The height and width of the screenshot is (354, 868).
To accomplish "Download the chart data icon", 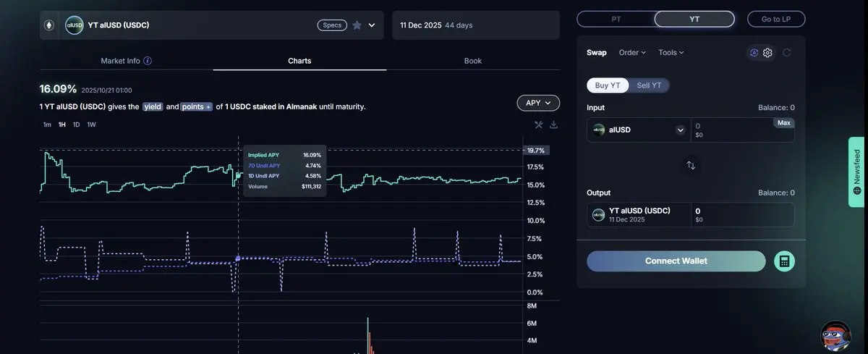I will pos(553,125).
